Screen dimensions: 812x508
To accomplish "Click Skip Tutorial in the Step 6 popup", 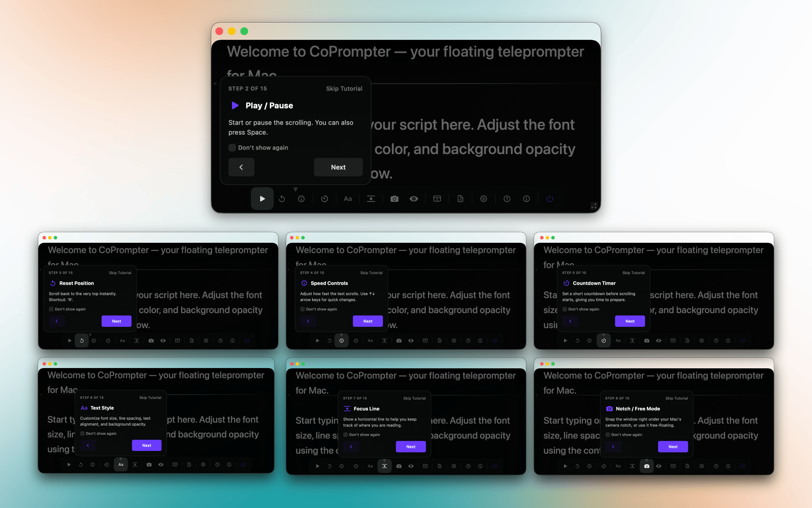I will point(150,397).
